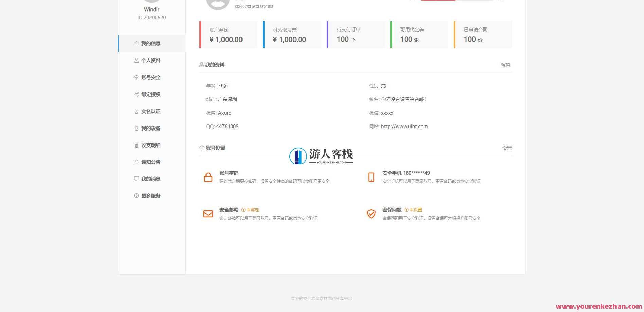
Task: Click the bell icon next to 通知公告
Action: coord(136,162)
